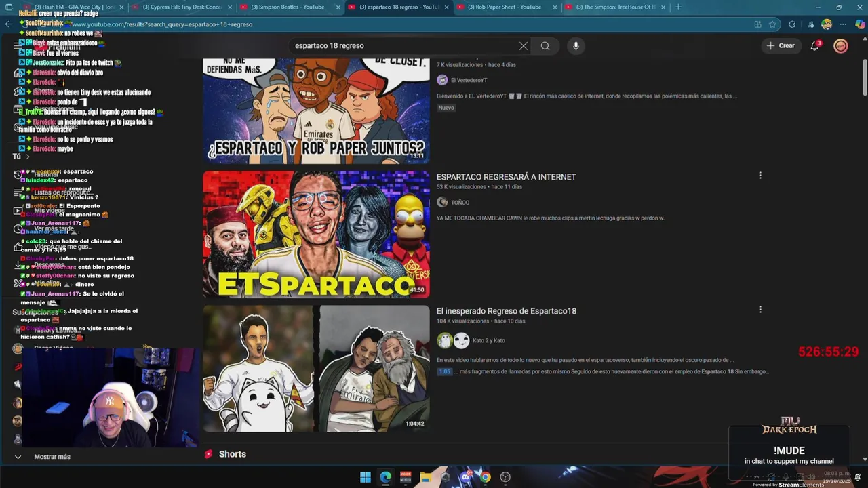The image size is (868, 488).
Task: Click the YouTube search magnifier button
Action: coord(545,46)
